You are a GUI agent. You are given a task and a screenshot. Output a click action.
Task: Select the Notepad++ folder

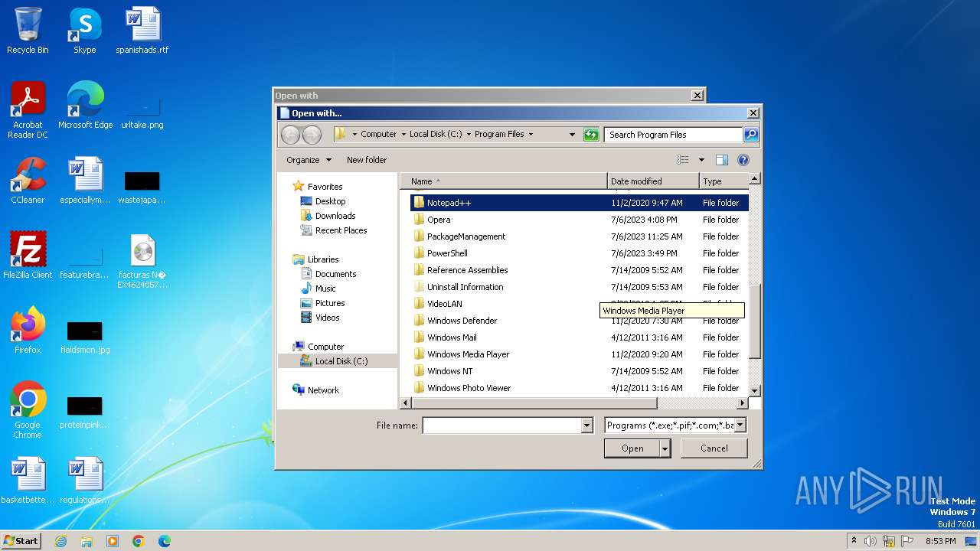pos(579,203)
